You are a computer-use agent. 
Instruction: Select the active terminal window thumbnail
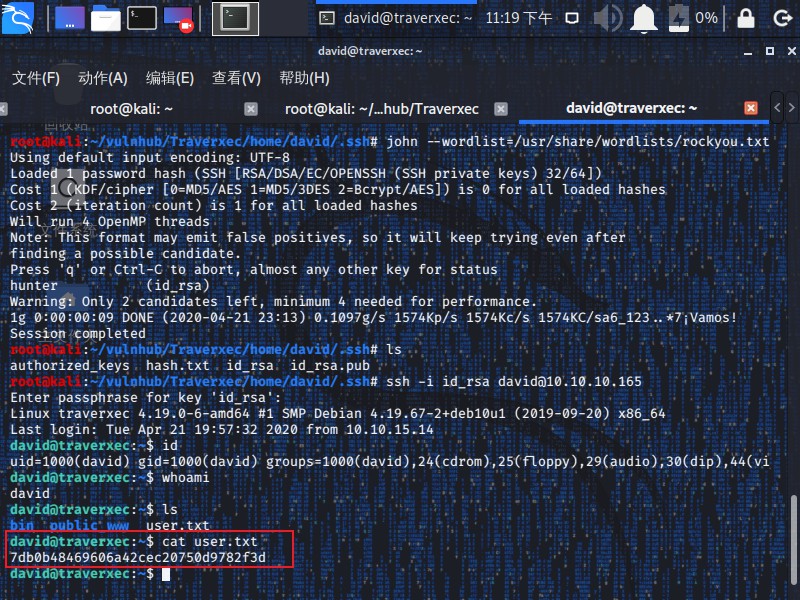coord(235,19)
